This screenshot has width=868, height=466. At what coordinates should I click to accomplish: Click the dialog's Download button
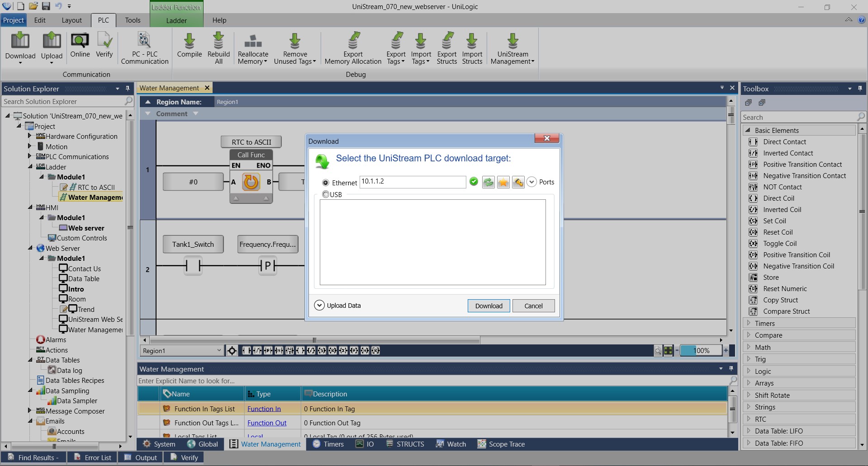pyautogui.click(x=489, y=306)
